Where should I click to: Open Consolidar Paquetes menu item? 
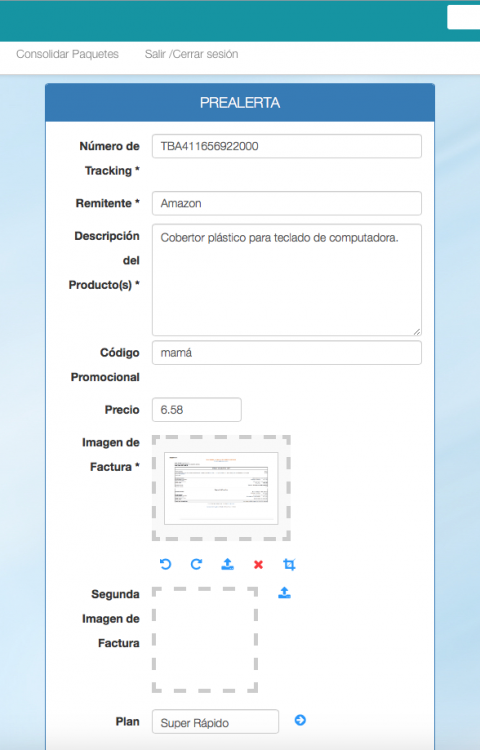(67, 54)
